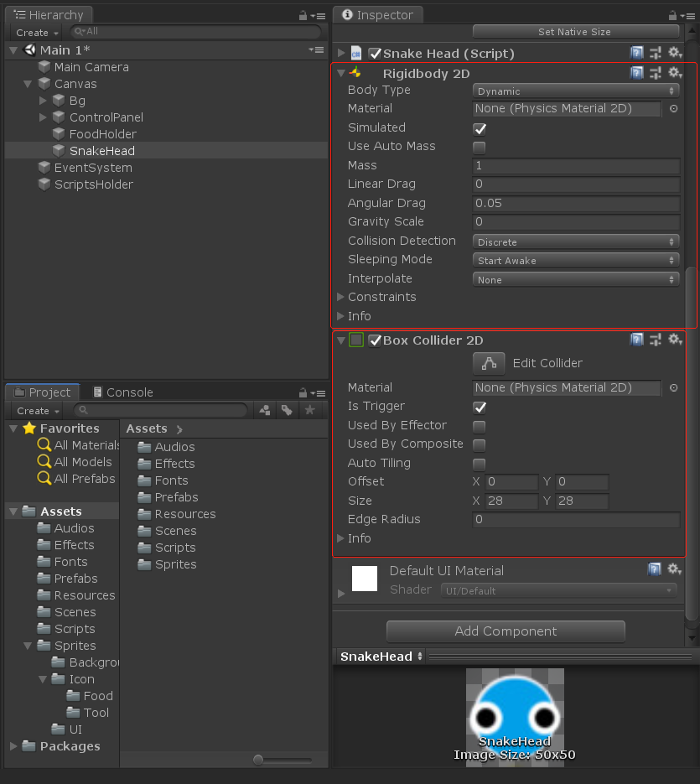Click Hierarchy panel lock icon
700x784 pixels.
[x=303, y=15]
